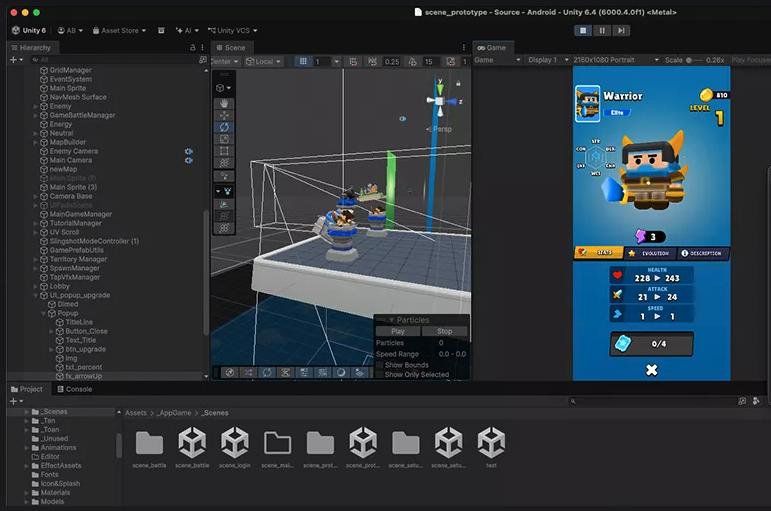The height and width of the screenshot is (511, 771).
Task: Open the Local handle rotation dropdown
Action: click(264, 61)
